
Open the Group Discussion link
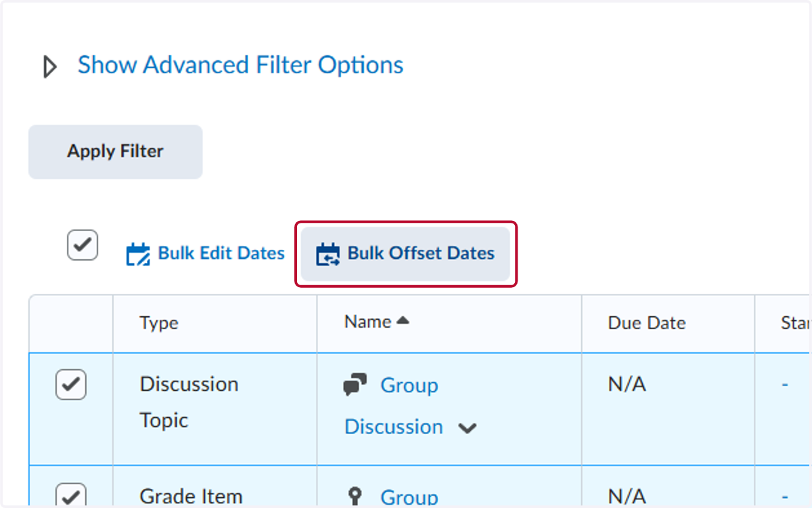pyautogui.click(x=392, y=406)
